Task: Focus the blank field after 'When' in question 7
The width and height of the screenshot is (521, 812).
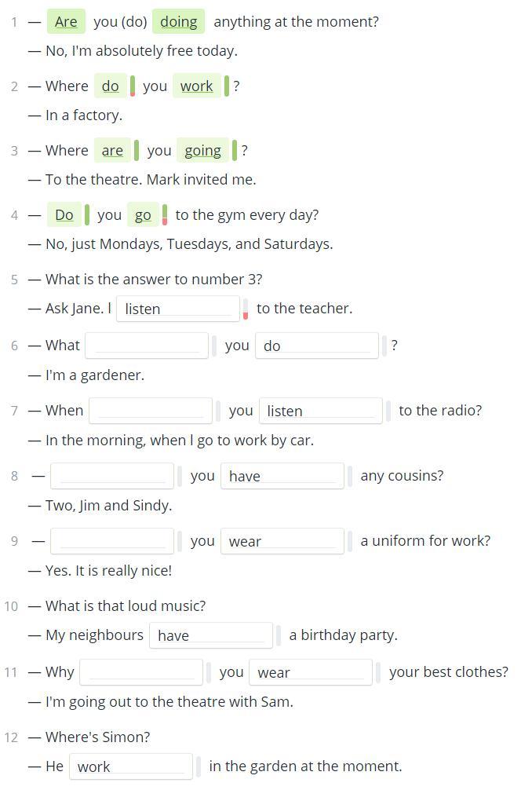Action: coord(151,411)
